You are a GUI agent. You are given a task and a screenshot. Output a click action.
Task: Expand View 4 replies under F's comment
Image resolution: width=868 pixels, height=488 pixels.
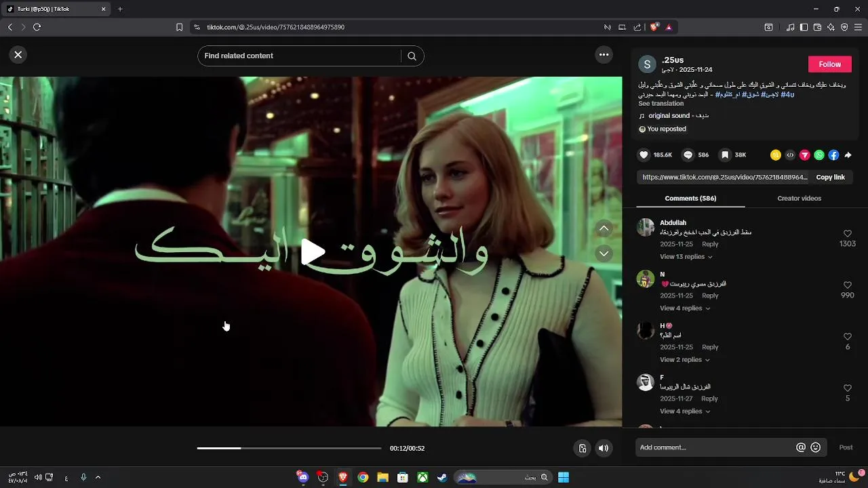click(685, 411)
